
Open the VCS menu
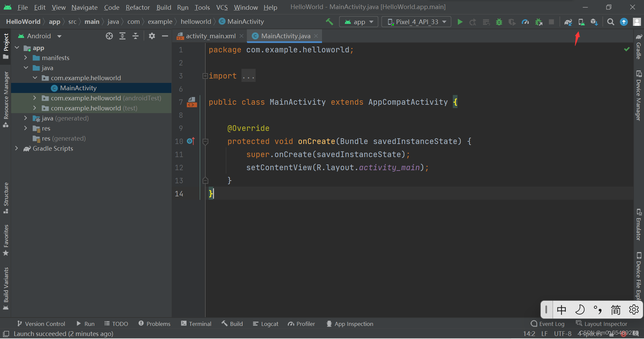point(222,7)
